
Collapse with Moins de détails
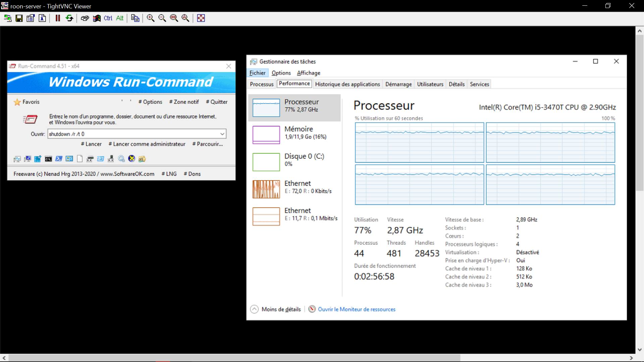(276, 309)
